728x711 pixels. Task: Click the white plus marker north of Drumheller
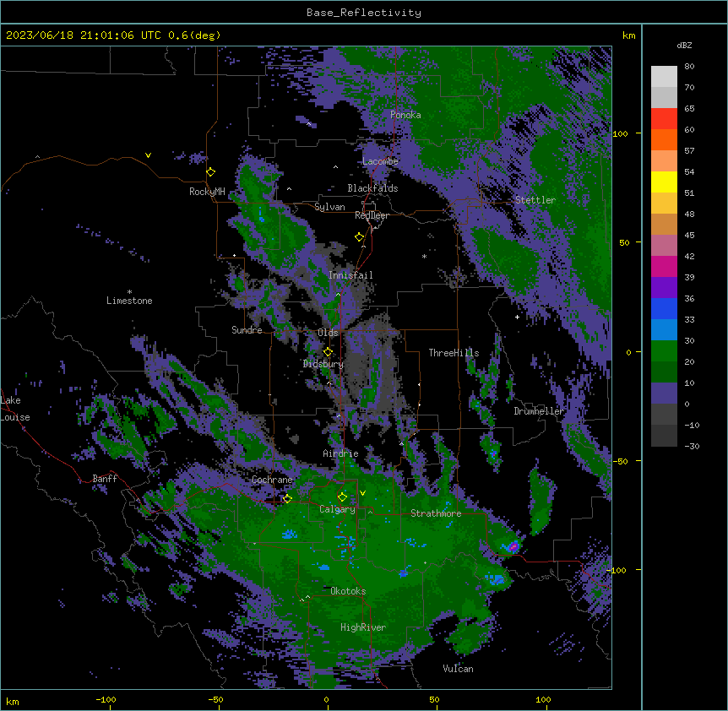[x=517, y=317]
